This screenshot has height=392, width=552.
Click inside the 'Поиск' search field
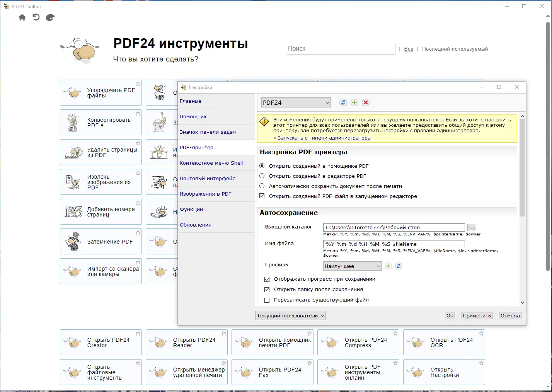pyautogui.click(x=341, y=48)
